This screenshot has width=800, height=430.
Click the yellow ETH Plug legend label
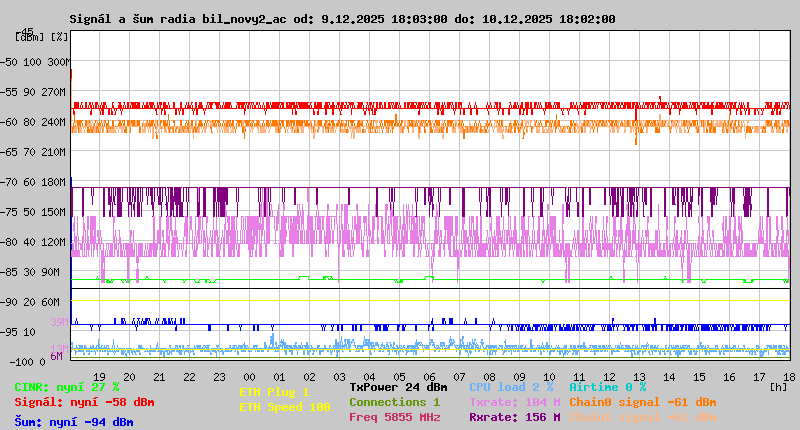point(274,392)
